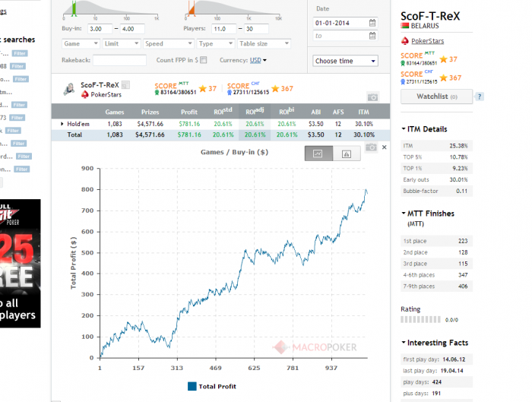532x402 pixels.
Task: Open the calendar for the end date
Action: 372,36
